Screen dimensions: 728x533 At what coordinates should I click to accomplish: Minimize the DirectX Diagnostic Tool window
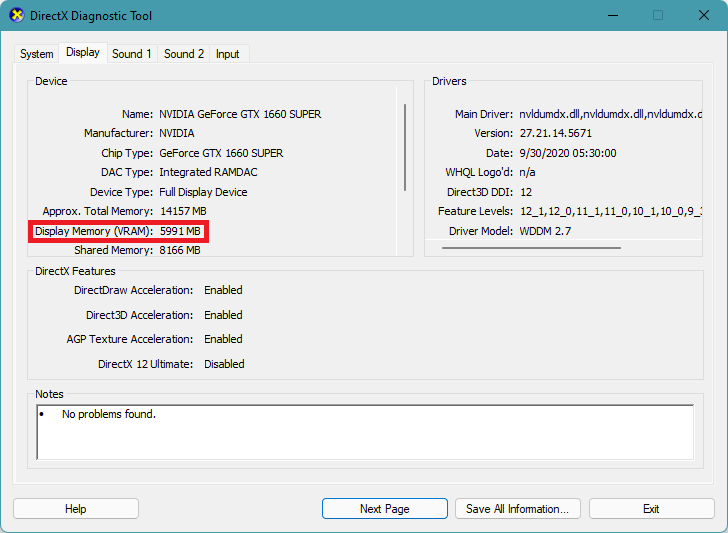coord(613,15)
